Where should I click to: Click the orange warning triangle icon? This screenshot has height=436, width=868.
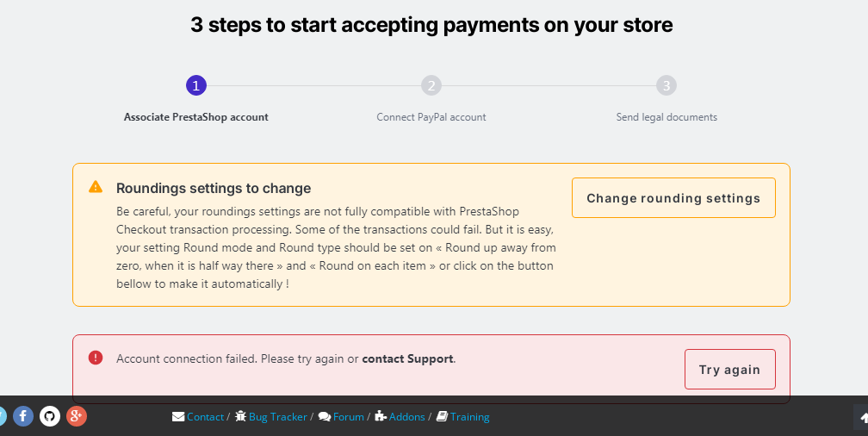[x=96, y=187]
